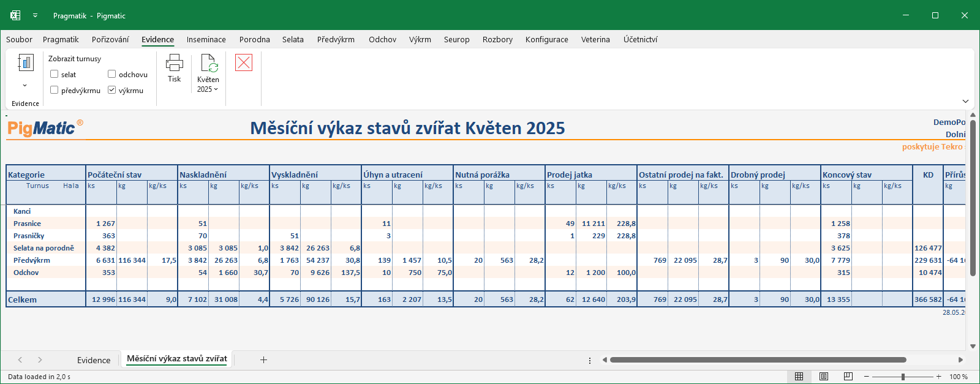Image resolution: width=980 pixels, height=384 pixels.
Task: Select the Celkem total row label
Action: pyautogui.click(x=22, y=299)
